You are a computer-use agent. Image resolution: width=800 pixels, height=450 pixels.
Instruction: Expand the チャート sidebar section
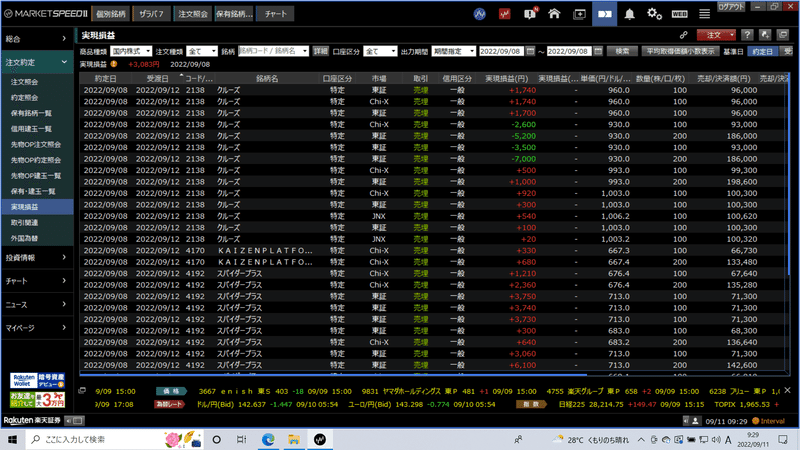point(36,281)
